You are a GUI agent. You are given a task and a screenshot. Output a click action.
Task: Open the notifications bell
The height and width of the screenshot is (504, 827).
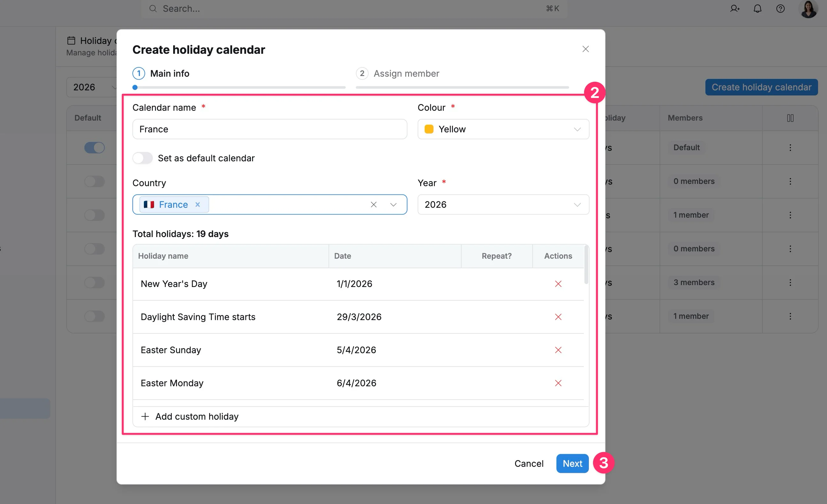pos(758,8)
